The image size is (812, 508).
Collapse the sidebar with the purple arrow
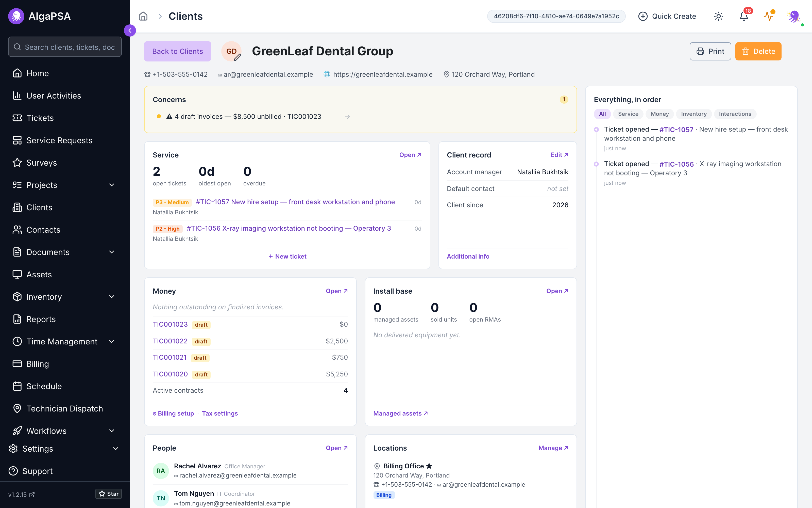click(x=130, y=30)
